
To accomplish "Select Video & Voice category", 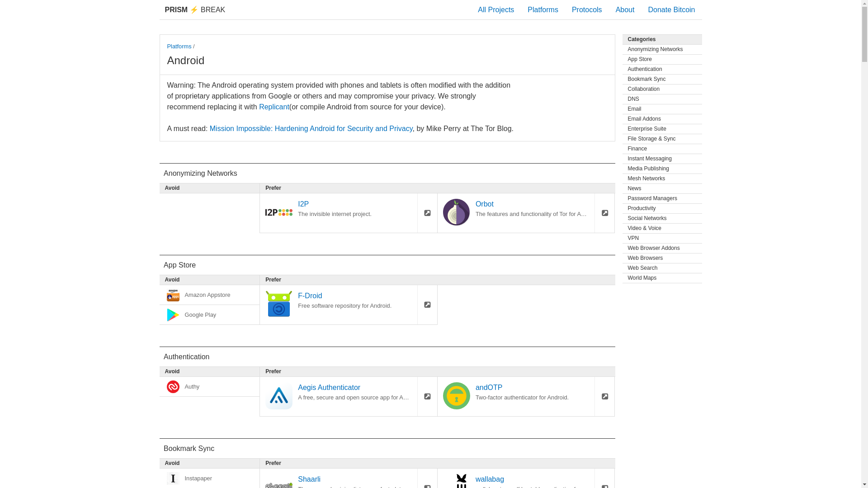I will click(x=662, y=228).
